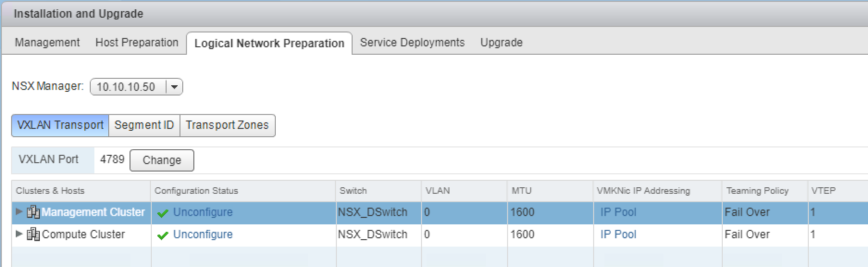The image size is (868, 267).
Task: Open IP Pool link for Management Cluster
Action: (618, 212)
